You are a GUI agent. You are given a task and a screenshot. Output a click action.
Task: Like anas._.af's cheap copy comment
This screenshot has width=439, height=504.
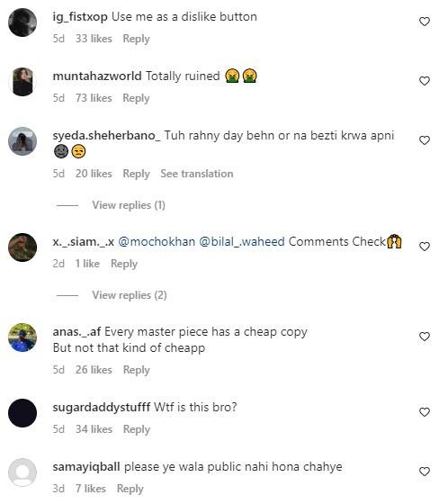(x=425, y=337)
